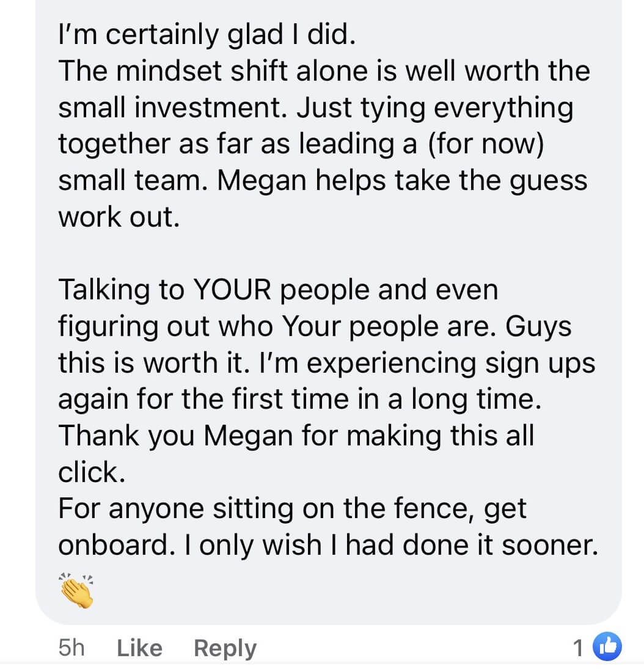Reply to this comment

(225, 649)
